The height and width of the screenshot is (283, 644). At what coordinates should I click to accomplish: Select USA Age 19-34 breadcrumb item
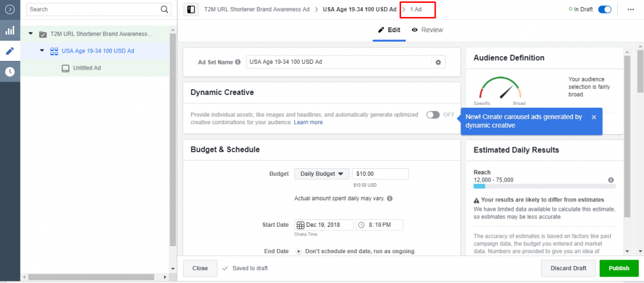coord(360,9)
